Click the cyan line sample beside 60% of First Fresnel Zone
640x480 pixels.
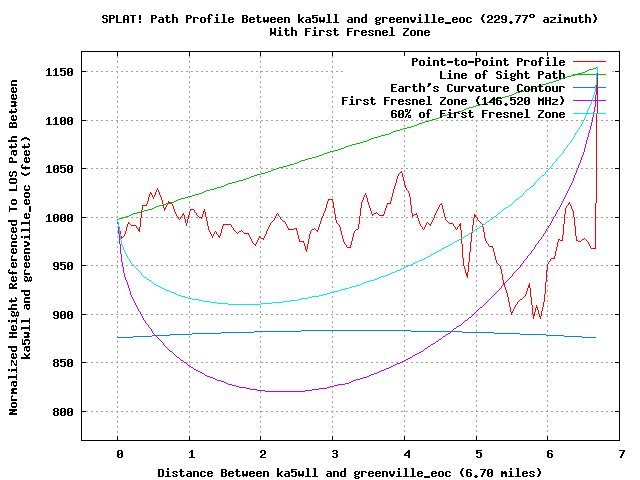[x=589, y=113]
